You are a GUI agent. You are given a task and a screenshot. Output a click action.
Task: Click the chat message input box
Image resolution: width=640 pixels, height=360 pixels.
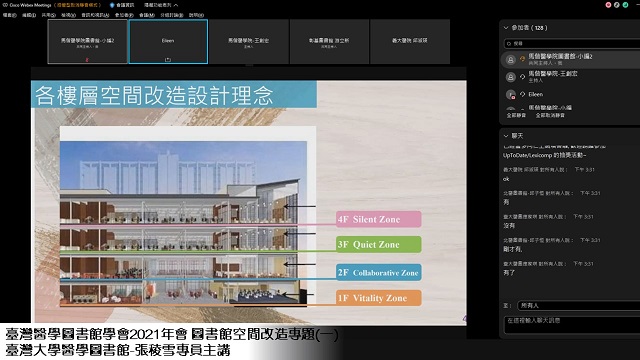(x=572, y=325)
